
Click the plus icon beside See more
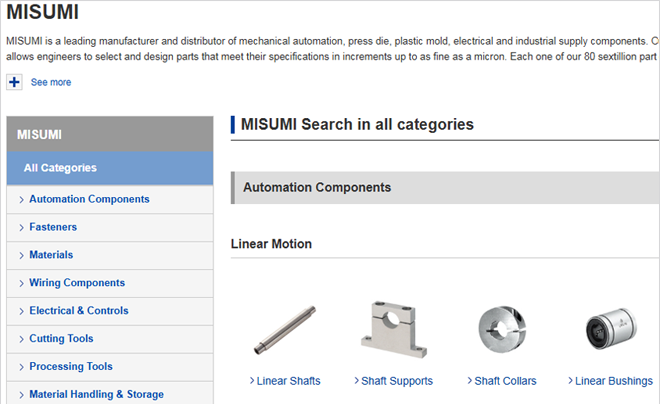click(x=15, y=82)
